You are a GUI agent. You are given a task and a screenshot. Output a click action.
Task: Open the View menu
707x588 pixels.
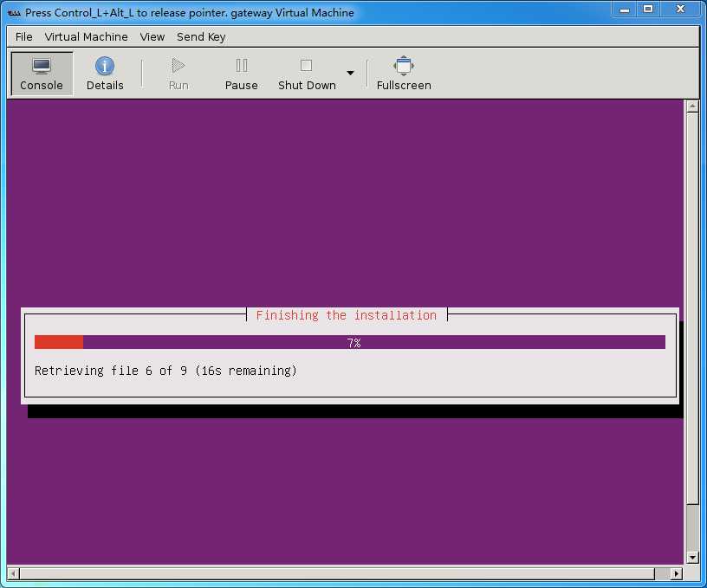(x=152, y=37)
